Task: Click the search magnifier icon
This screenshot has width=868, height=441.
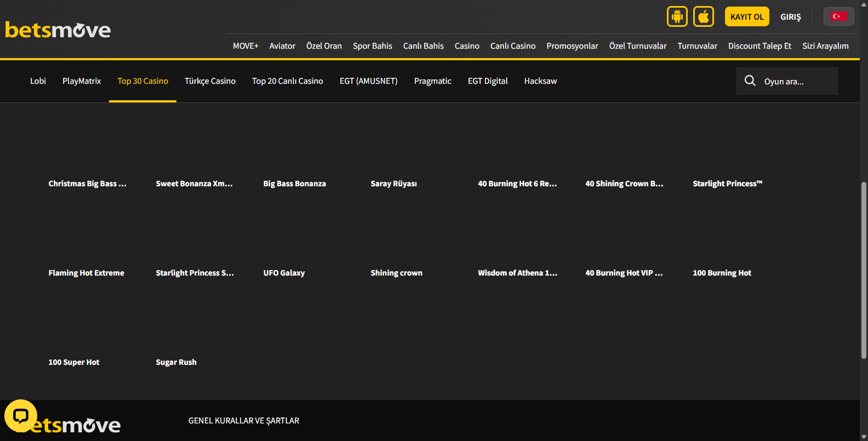Action: tap(750, 81)
